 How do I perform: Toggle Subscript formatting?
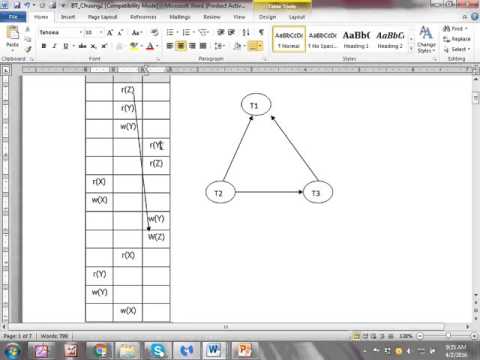click(x=94, y=46)
